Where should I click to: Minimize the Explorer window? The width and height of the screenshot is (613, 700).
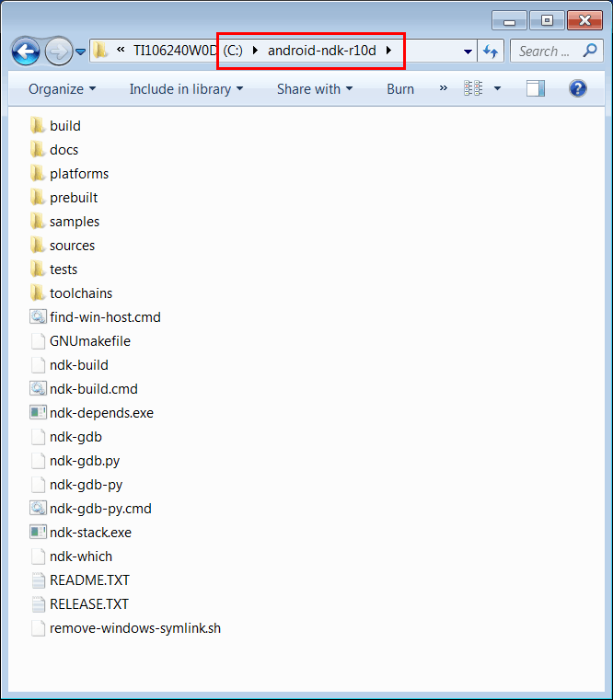pyautogui.click(x=509, y=20)
